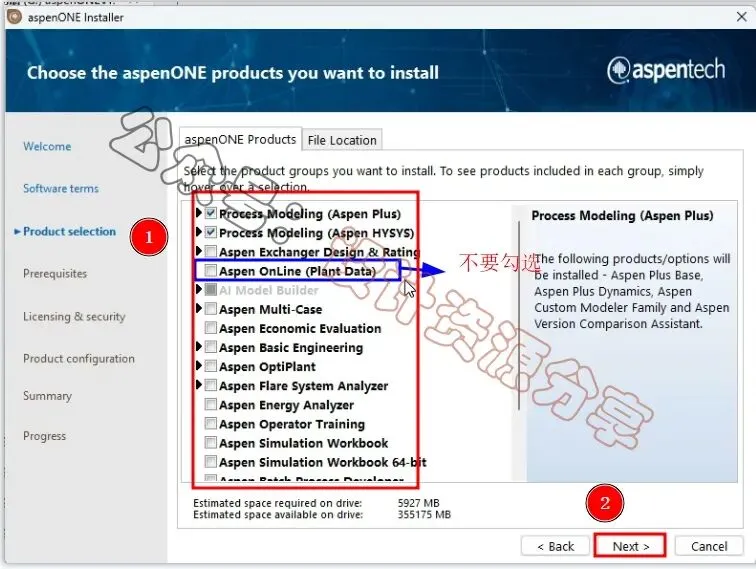This screenshot has width=756, height=569.
Task: Click description panel heading Process Modeling (Aspen Plus)
Action: coord(622,216)
